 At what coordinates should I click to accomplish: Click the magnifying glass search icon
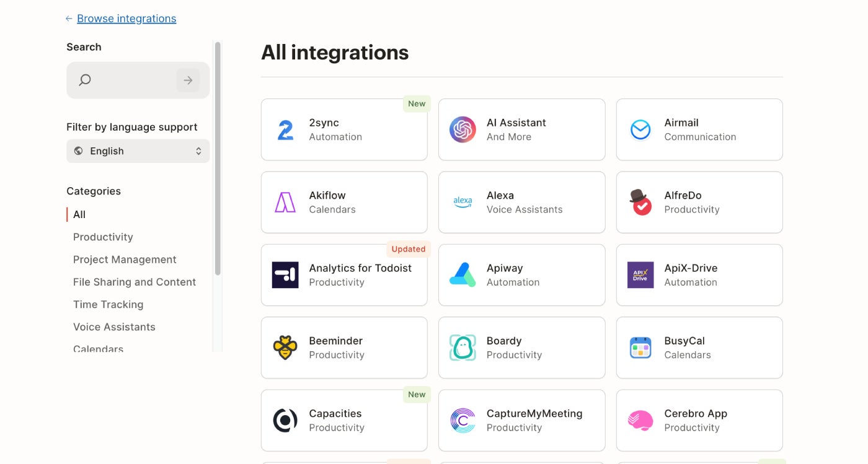(x=85, y=80)
